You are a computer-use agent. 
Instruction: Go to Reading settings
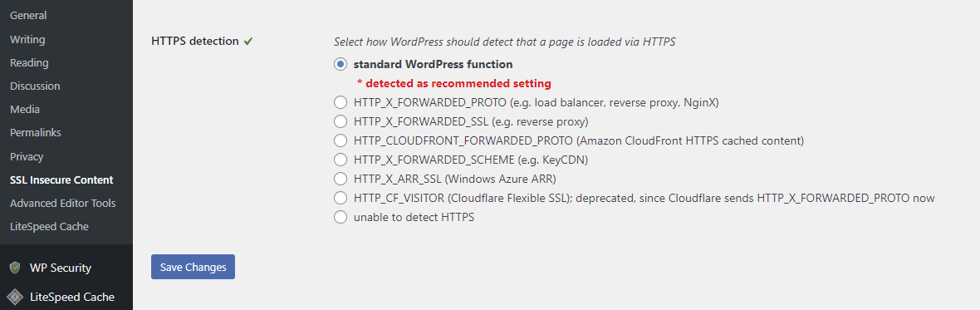29,62
